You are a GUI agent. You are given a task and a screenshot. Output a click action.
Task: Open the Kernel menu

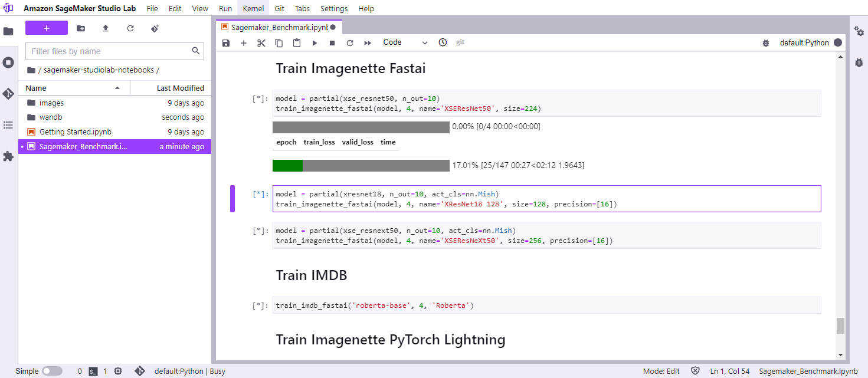pyautogui.click(x=253, y=9)
